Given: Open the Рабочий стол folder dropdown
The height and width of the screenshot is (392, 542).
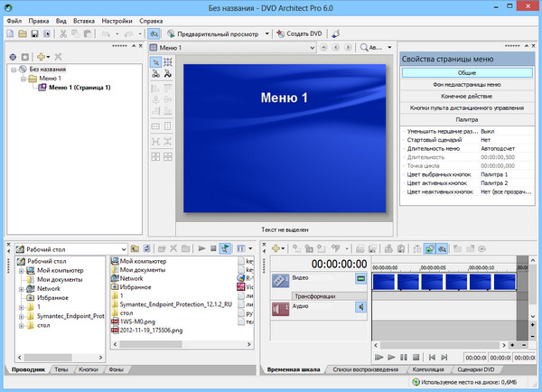Looking at the screenshot, I should coord(123,247).
